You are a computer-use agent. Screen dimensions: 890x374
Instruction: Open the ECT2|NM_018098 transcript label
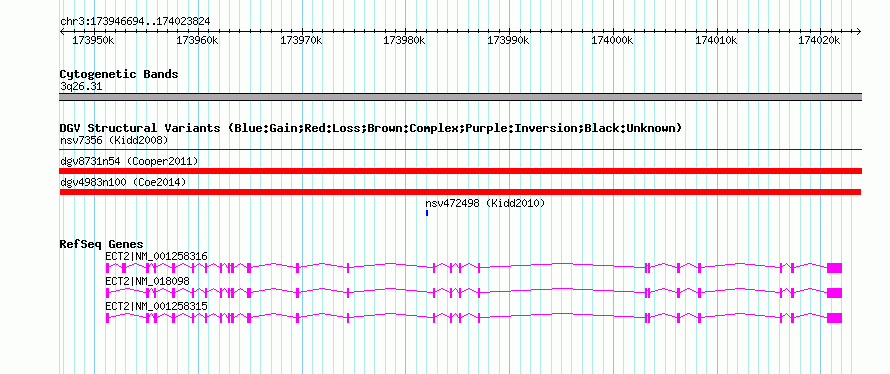[x=148, y=281]
